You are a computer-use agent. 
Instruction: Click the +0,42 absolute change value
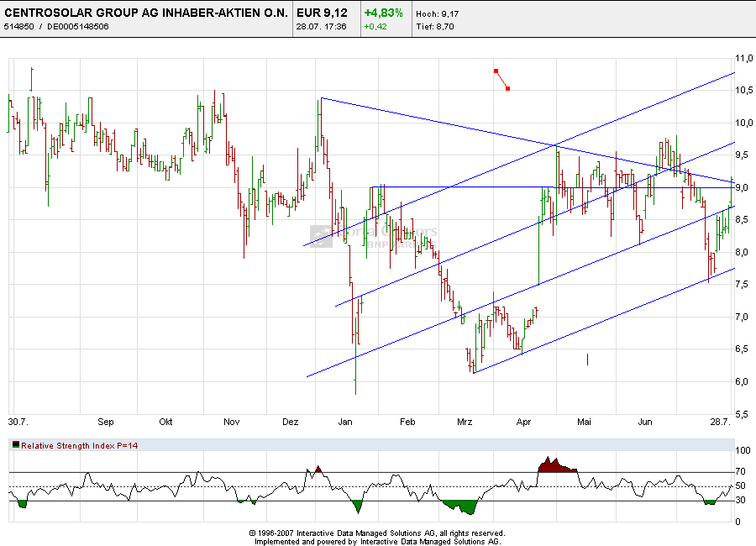[x=375, y=27]
